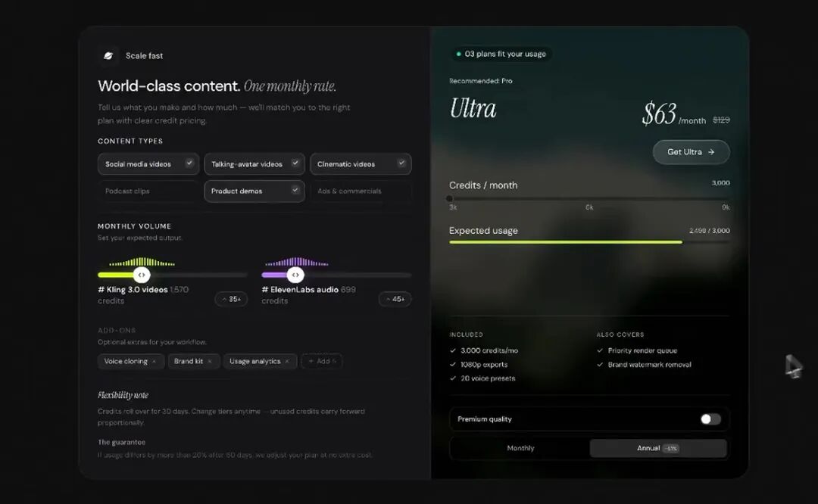Click the crossed-out $129 price
The image size is (818, 504).
click(x=721, y=120)
